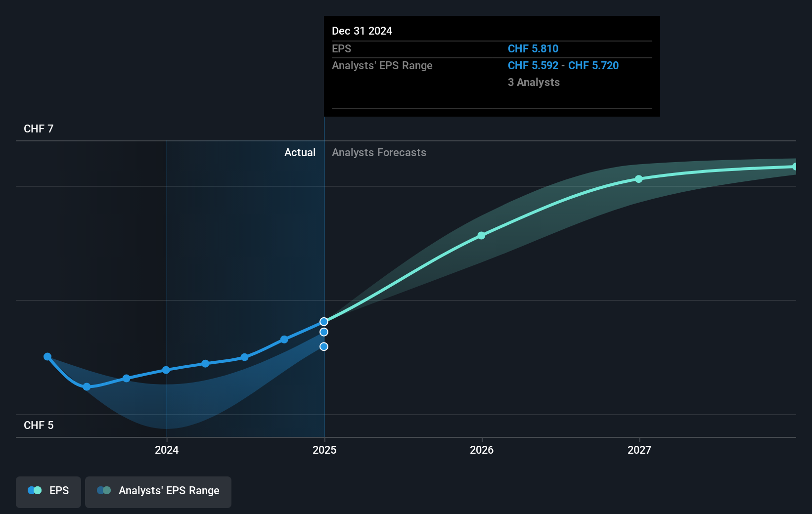Click the EPS data point in early 2024
This screenshot has height=514, width=812.
tap(205, 363)
